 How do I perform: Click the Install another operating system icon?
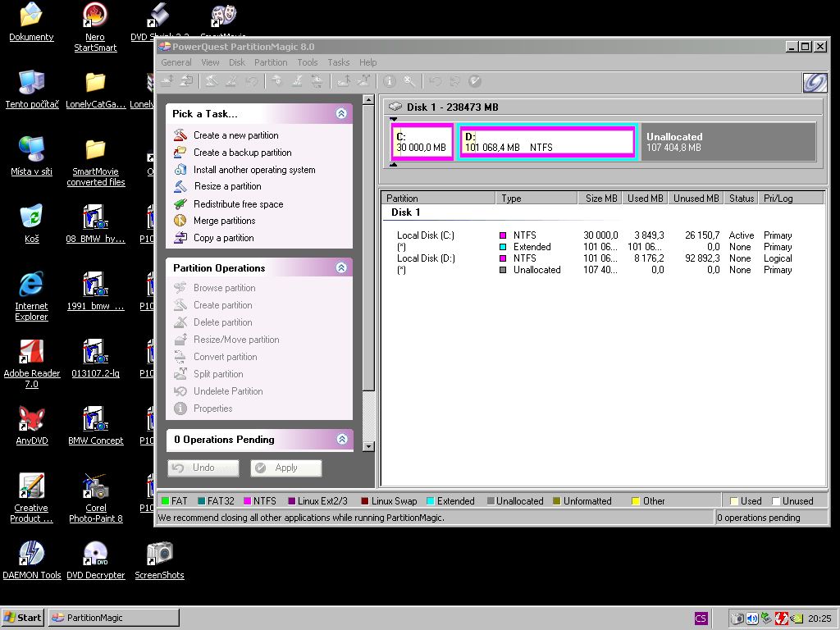tap(180, 169)
